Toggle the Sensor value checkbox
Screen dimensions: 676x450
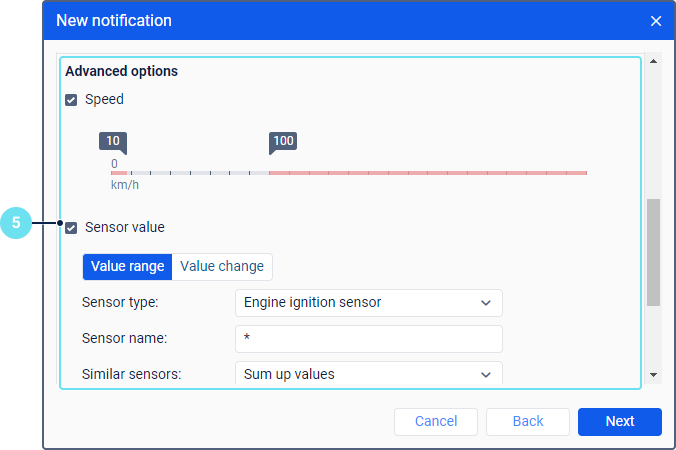coord(71,228)
